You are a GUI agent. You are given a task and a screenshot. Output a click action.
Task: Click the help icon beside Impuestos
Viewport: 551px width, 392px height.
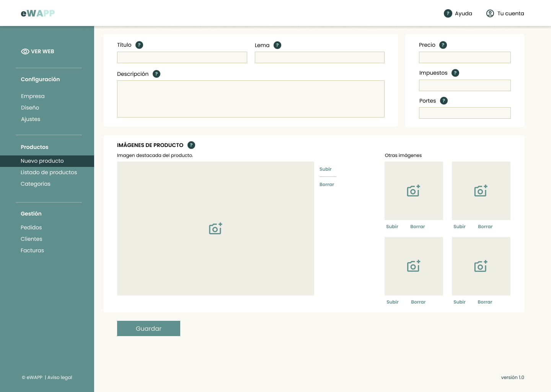[x=455, y=73]
